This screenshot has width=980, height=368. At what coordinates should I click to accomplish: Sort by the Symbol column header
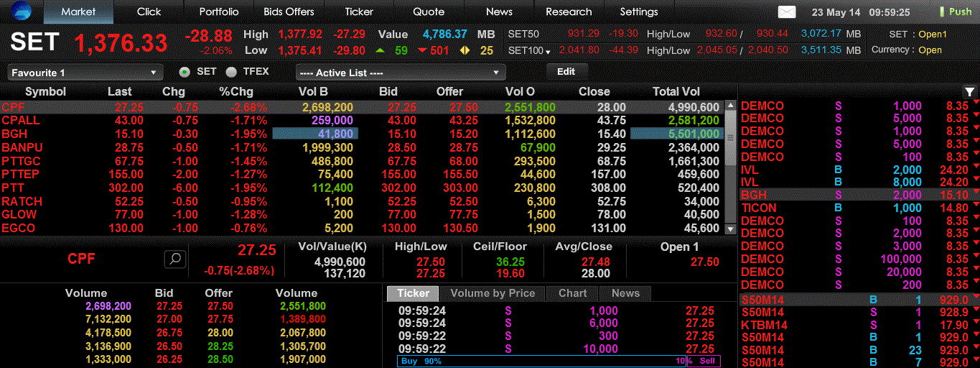[x=45, y=92]
